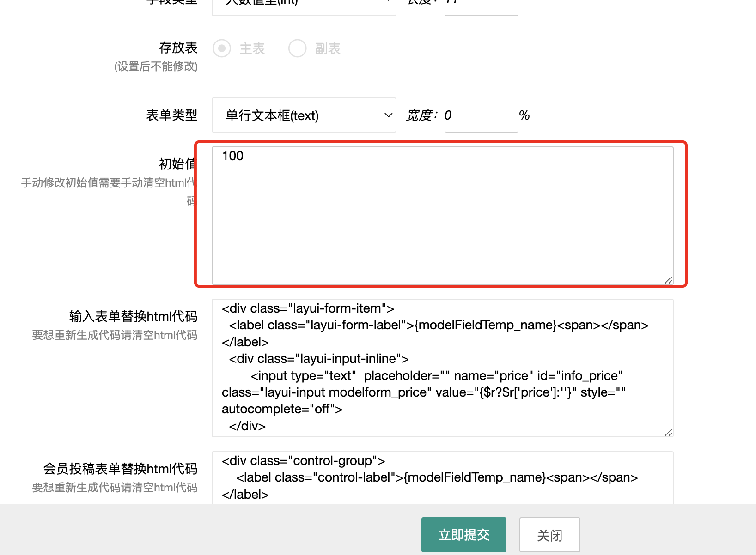This screenshot has height=555, width=756.
Task: Click the 输入表单替换html代码 label
Action: [133, 316]
